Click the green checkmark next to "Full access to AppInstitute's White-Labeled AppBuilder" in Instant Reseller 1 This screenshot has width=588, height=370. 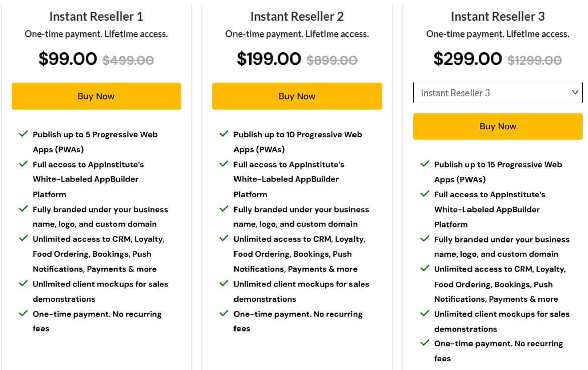[23, 164]
